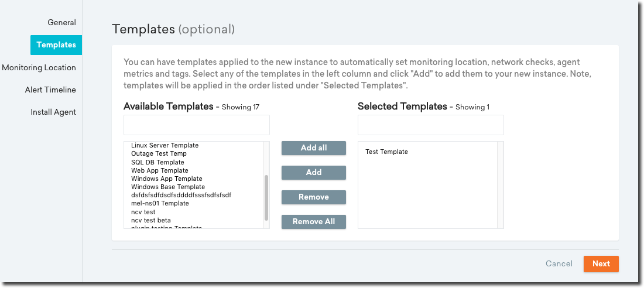This screenshot has height=288, width=644.
Task: Switch to Install Agent step
Action: (x=53, y=112)
